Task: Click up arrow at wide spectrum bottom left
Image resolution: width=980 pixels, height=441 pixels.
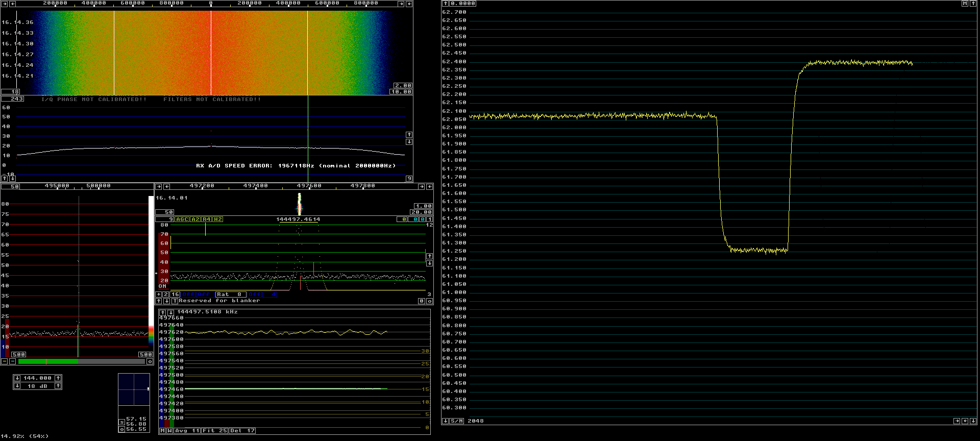Action: click(5, 179)
